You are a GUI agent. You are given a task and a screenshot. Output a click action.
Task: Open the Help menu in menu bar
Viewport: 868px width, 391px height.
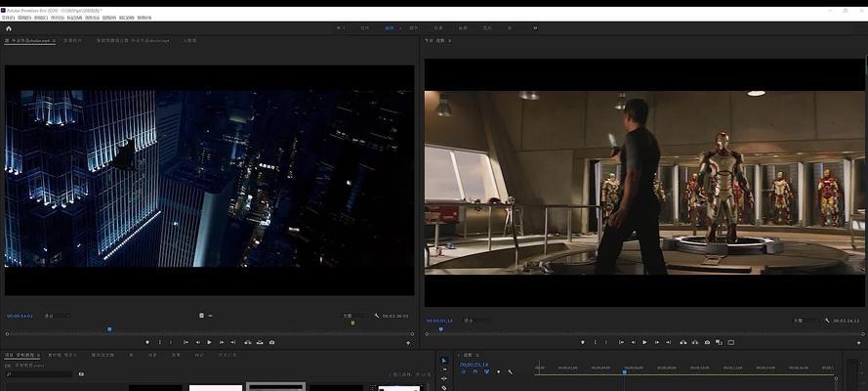[144, 18]
